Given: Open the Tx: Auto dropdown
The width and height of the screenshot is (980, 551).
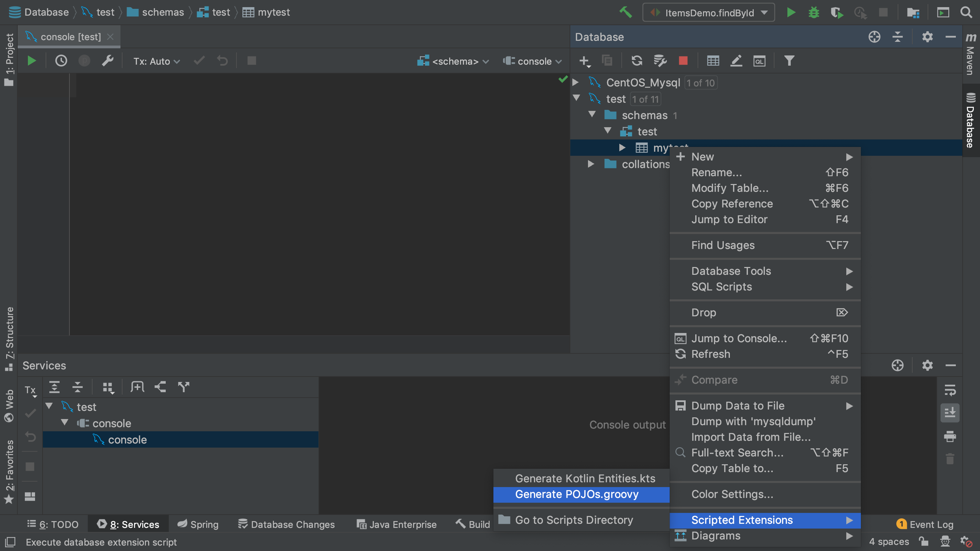Looking at the screenshot, I should (x=157, y=61).
